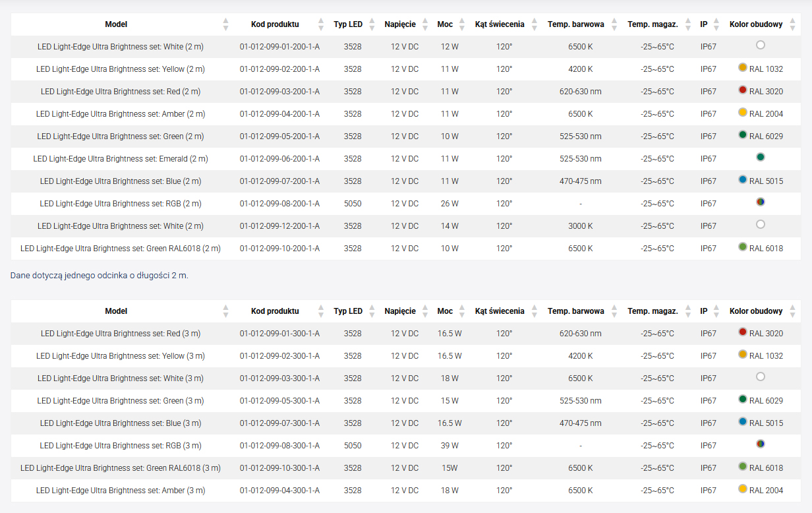Click 470-475 nm value in Blue (2 m) row
This screenshot has height=513, width=812.
click(580, 181)
